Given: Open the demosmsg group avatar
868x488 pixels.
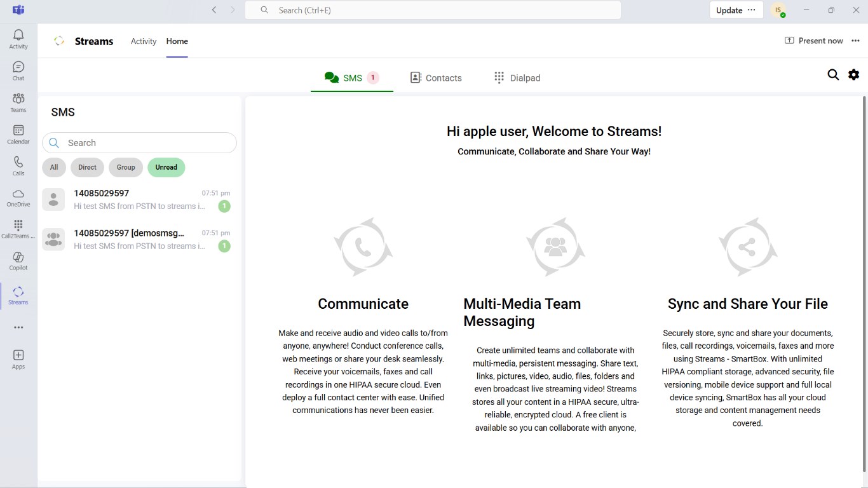Looking at the screenshot, I should point(53,239).
